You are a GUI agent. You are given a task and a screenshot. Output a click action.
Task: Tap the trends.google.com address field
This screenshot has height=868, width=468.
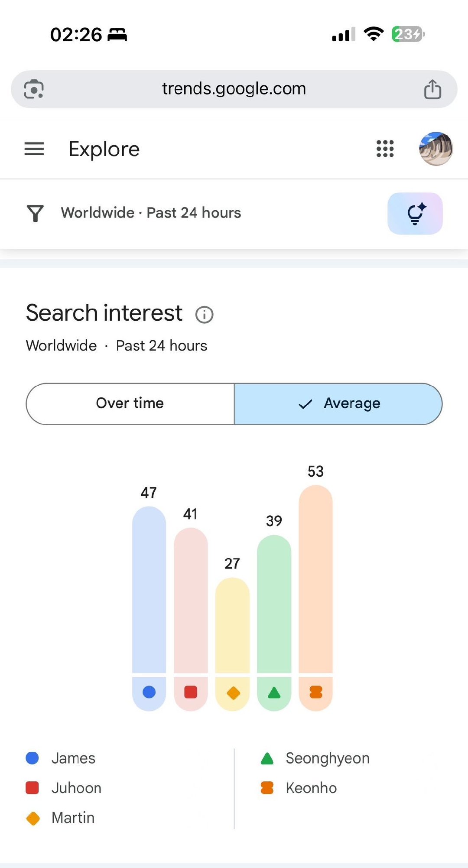[234, 89]
